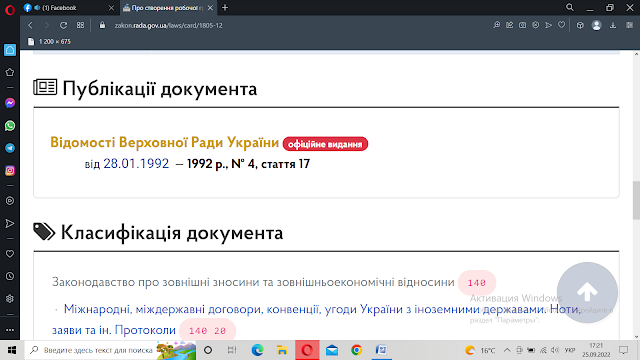Open bookmarks star icon in sidebar
Image resolution: width=640 pixels, height=360 pixels.
pos(10,72)
